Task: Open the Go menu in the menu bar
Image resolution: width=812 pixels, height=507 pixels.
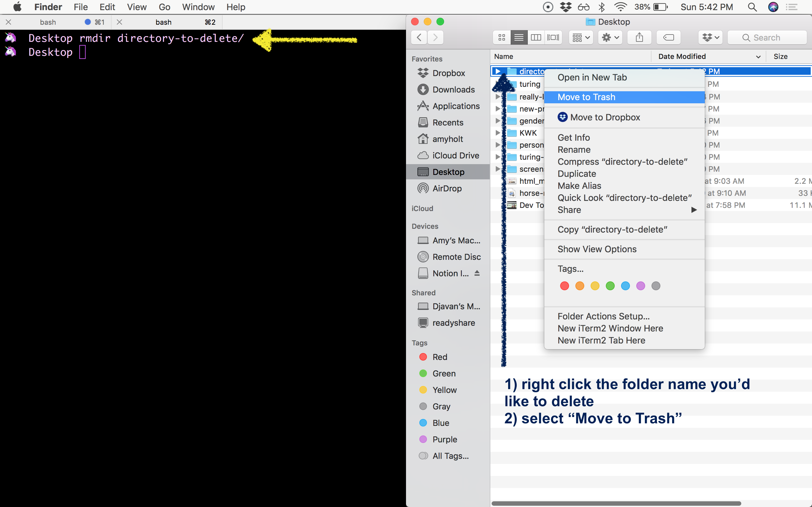Action: (x=164, y=7)
